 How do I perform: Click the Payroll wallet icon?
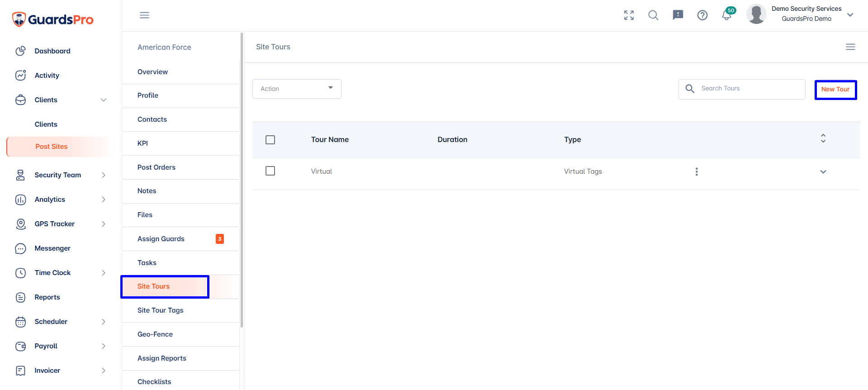tap(21, 346)
